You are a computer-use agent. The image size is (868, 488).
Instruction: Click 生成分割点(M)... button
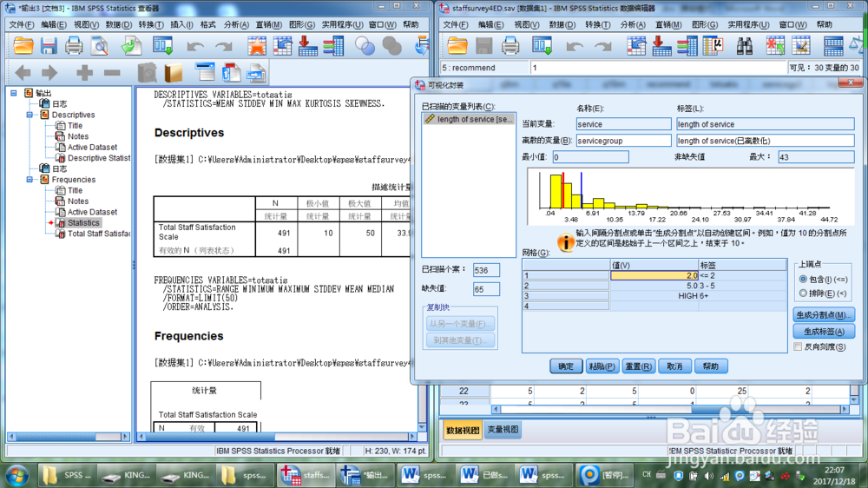click(824, 315)
